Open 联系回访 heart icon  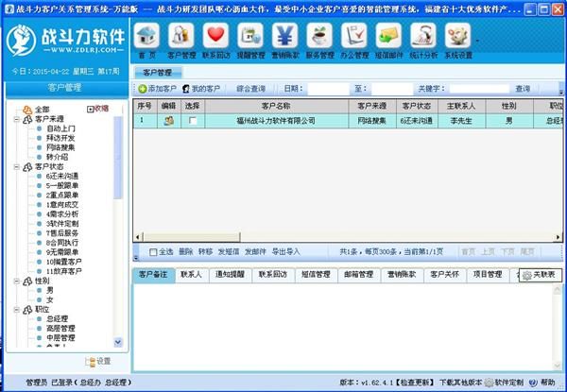click(x=216, y=36)
